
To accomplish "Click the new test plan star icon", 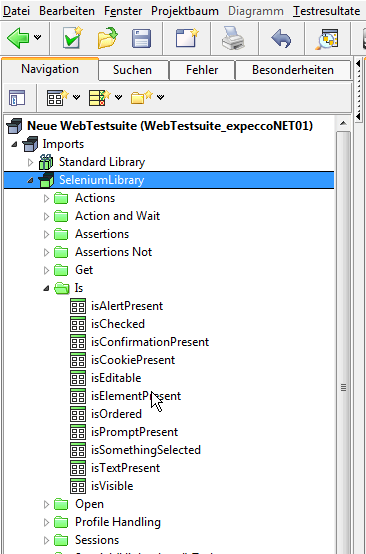I will click(100, 98).
